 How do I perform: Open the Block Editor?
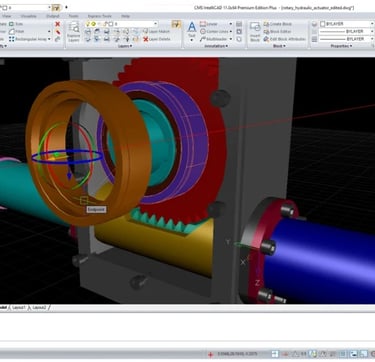tap(278, 31)
